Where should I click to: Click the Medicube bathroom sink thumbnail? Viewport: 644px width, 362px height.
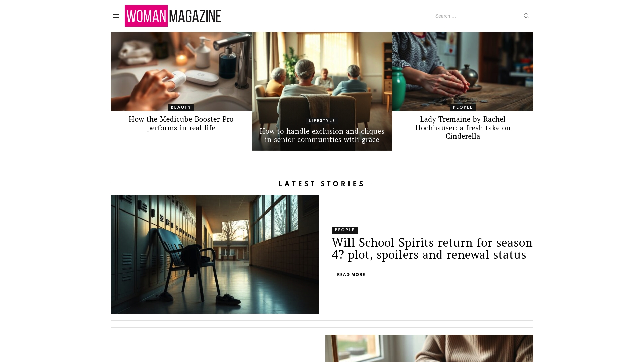tap(181, 71)
